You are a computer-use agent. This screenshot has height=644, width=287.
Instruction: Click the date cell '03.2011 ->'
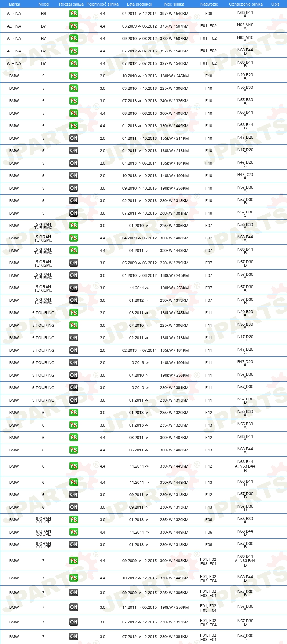[x=139, y=313]
